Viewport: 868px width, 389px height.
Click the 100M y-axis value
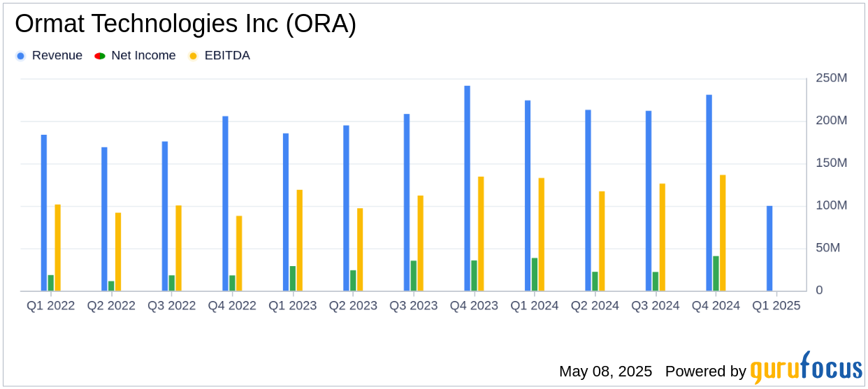pyautogui.click(x=832, y=205)
